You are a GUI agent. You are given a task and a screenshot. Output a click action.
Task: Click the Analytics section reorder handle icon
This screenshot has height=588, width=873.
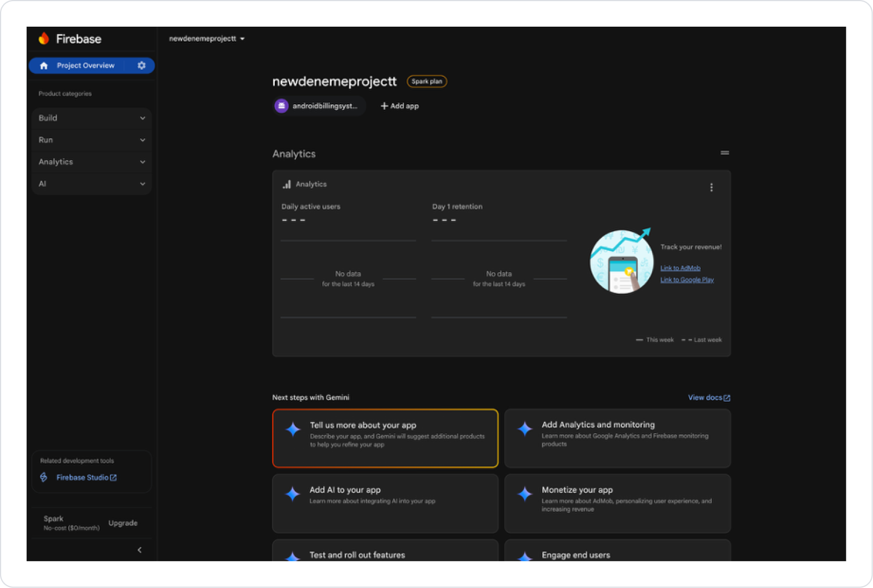tap(724, 153)
